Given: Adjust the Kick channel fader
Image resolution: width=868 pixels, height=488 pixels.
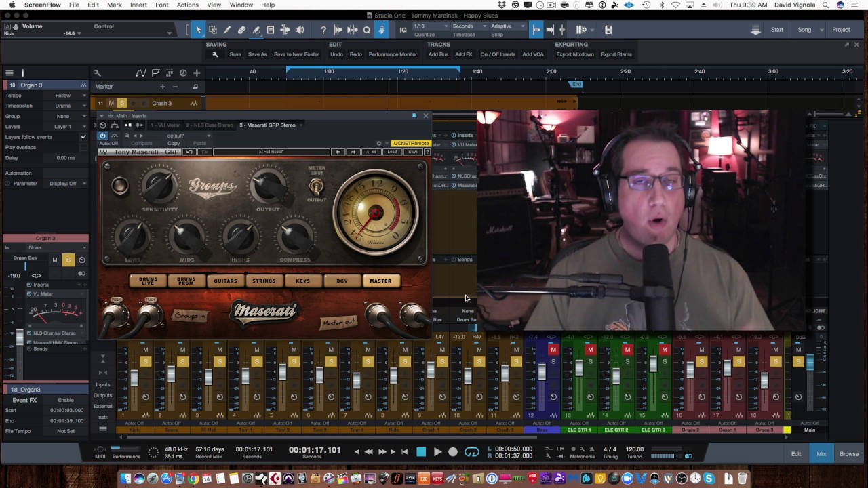Looking at the screenshot, I should [134, 378].
